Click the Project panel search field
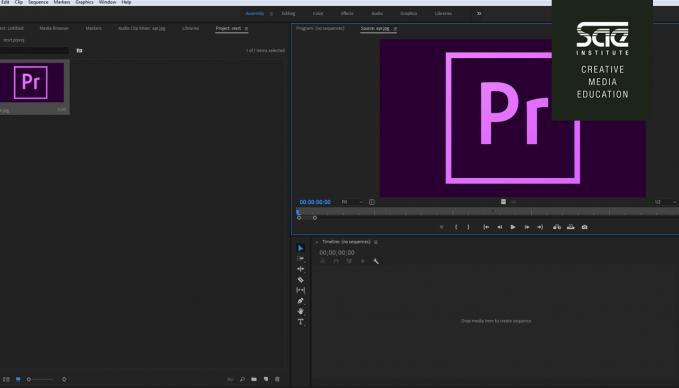This screenshot has width=679, height=388. coord(34,51)
